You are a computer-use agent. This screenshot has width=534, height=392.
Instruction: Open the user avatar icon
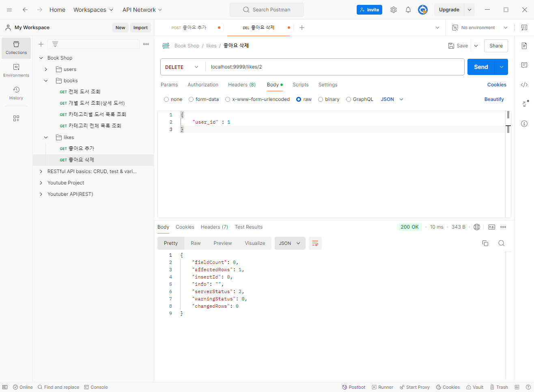(x=423, y=10)
